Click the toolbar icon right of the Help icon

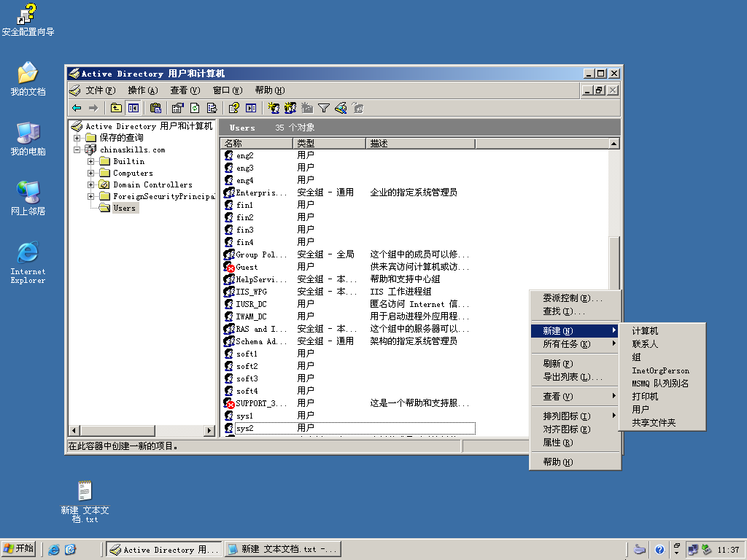[251, 108]
